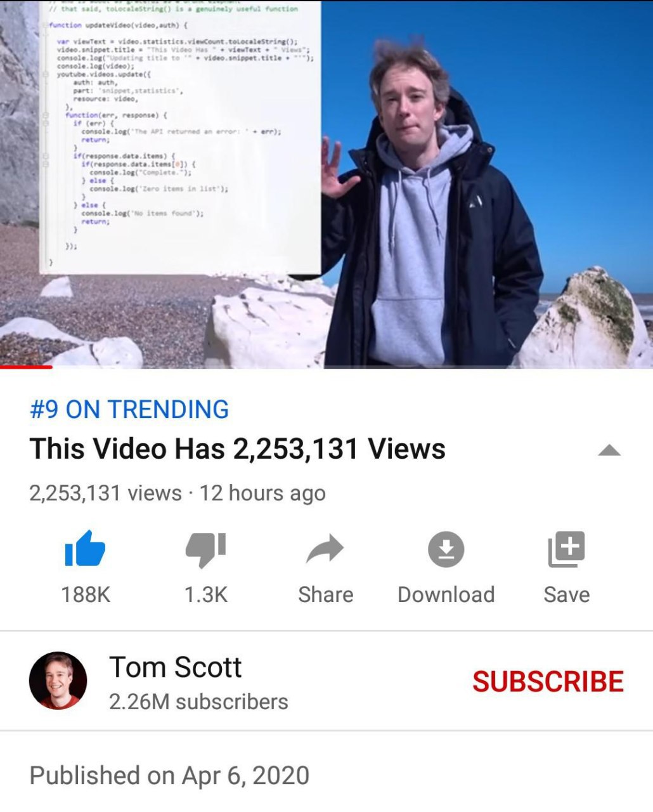
Task: Open the #9 ON TRENDING link
Action: pos(129,409)
